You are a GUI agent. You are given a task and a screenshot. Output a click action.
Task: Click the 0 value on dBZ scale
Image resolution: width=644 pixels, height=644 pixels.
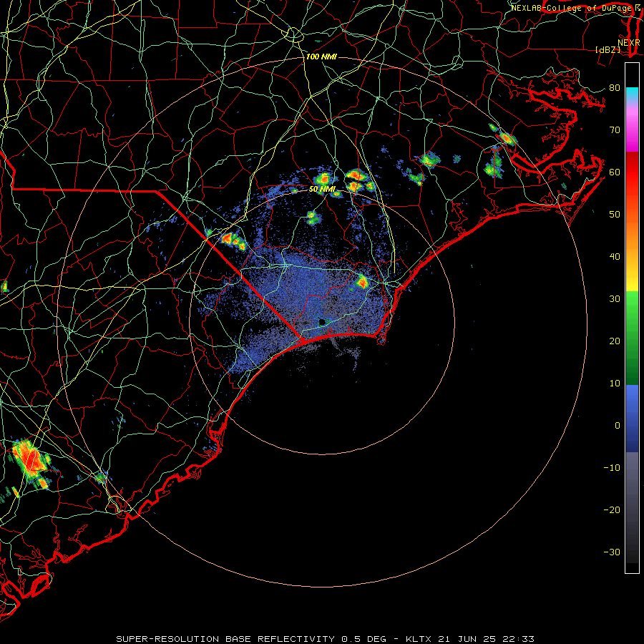coord(618,426)
